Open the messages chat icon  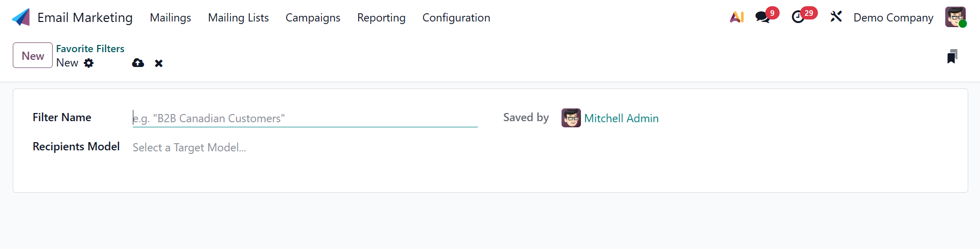click(x=762, y=17)
